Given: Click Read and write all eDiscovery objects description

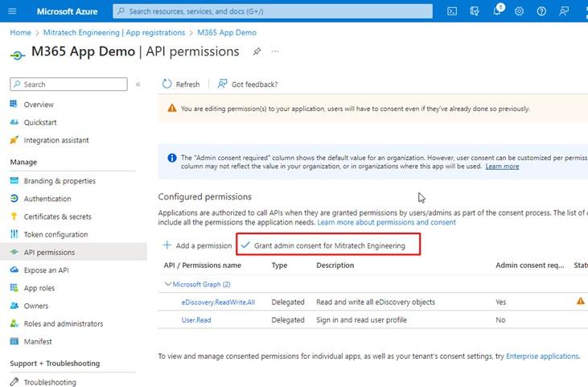Looking at the screenshot, I should coord(376,302).
